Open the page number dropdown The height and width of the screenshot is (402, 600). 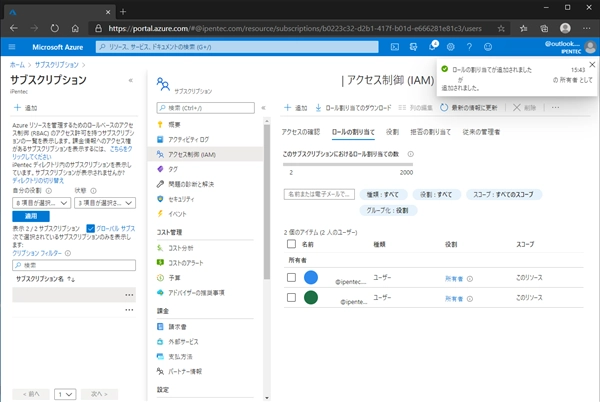pos(65,394)
